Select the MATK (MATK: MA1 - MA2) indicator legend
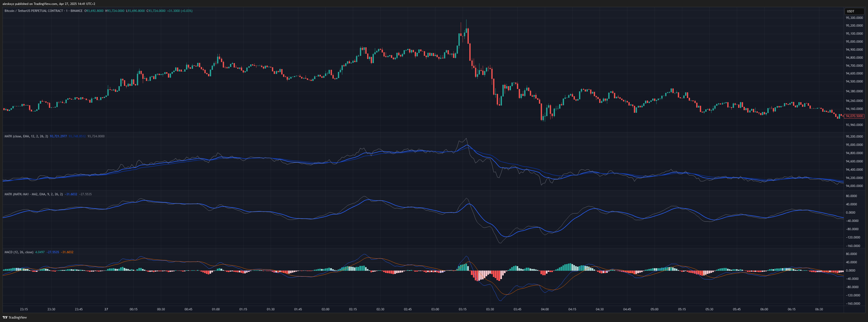Viewport: 868px width, 322px height. [x=34, y=194]
